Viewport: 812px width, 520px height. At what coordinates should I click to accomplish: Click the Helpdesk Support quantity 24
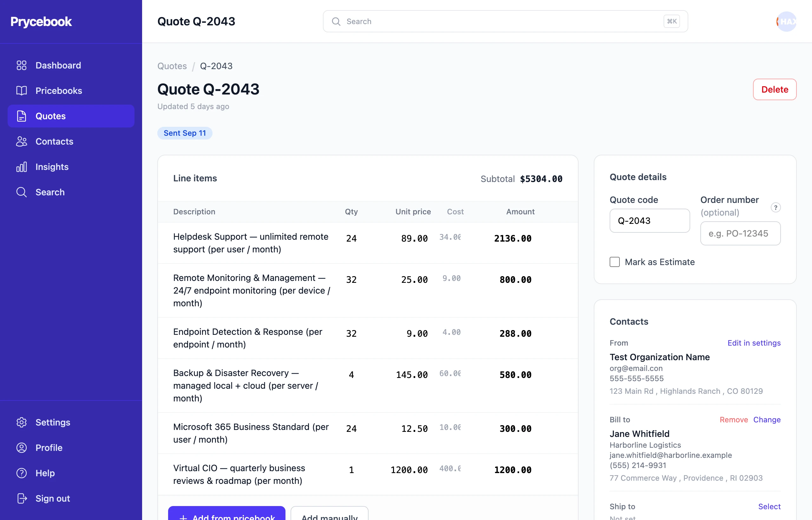(351, 238)
